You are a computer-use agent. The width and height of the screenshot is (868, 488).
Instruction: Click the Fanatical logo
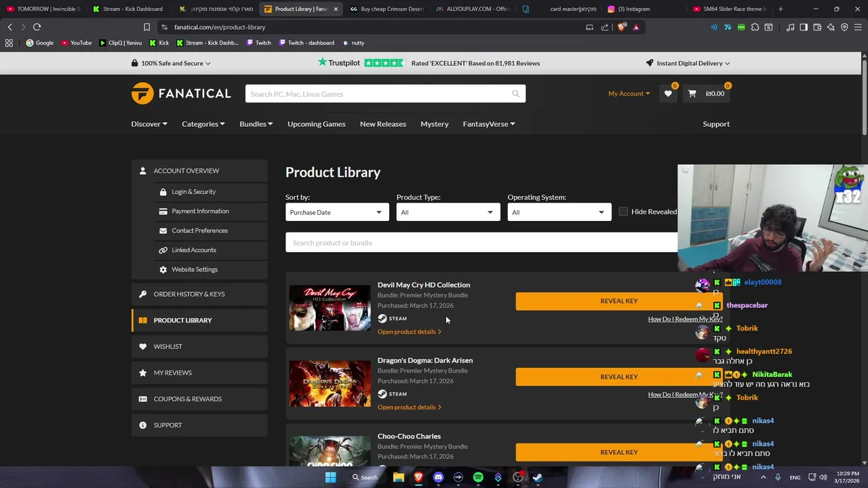pyautogui.click(x=181, y=94)
